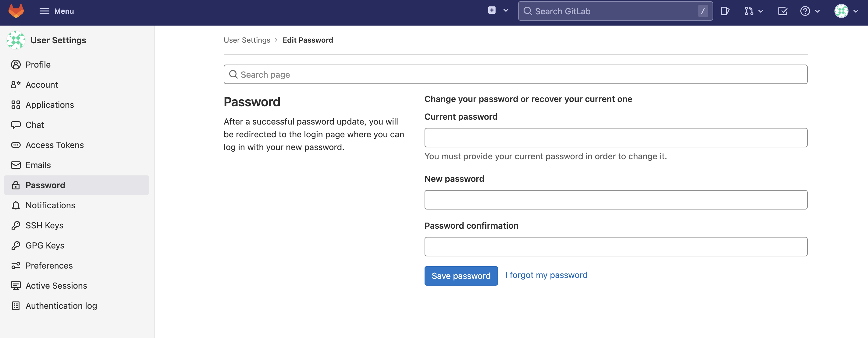This screenshot has width=868, height=338.
Task: Click the GPG Keys key icon
Action: 16,245
